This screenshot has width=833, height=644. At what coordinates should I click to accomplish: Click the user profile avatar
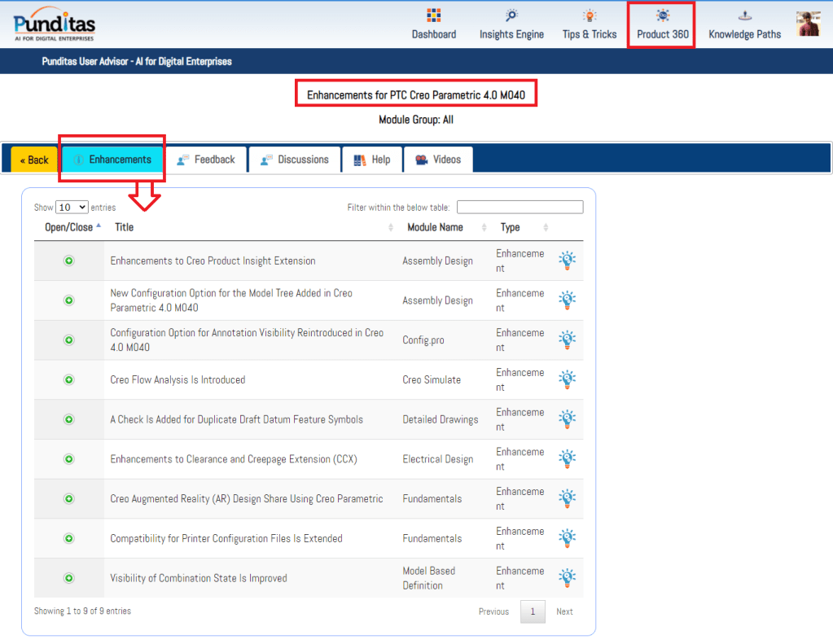808,24
